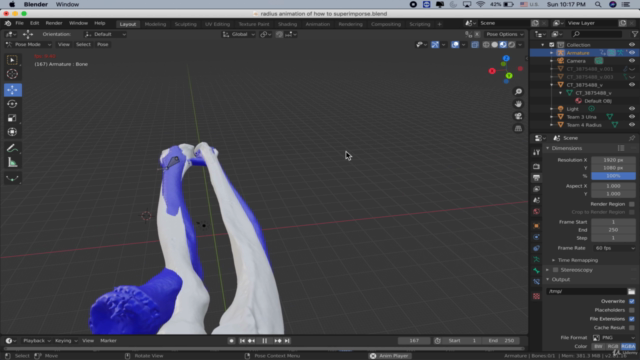Click the resolution percentage 100% slider

613,176
